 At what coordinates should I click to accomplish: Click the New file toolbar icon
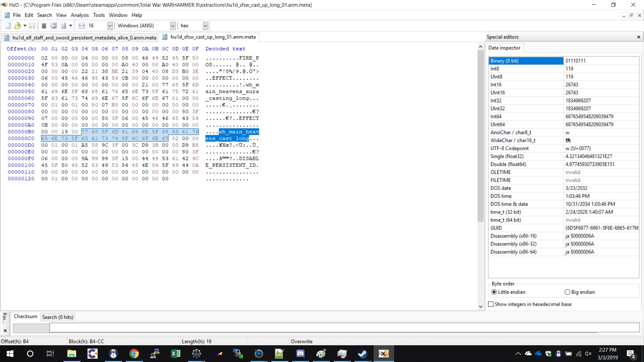tap(8, 25)
